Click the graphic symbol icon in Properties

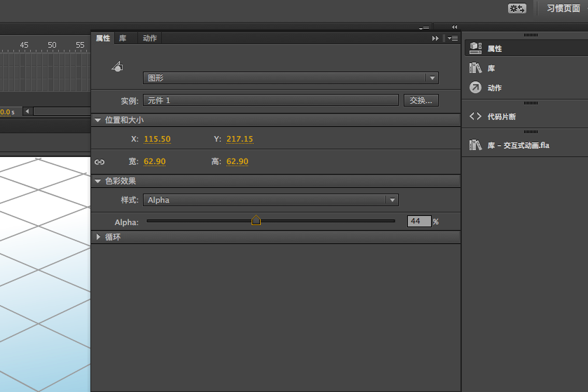(117, 67)
